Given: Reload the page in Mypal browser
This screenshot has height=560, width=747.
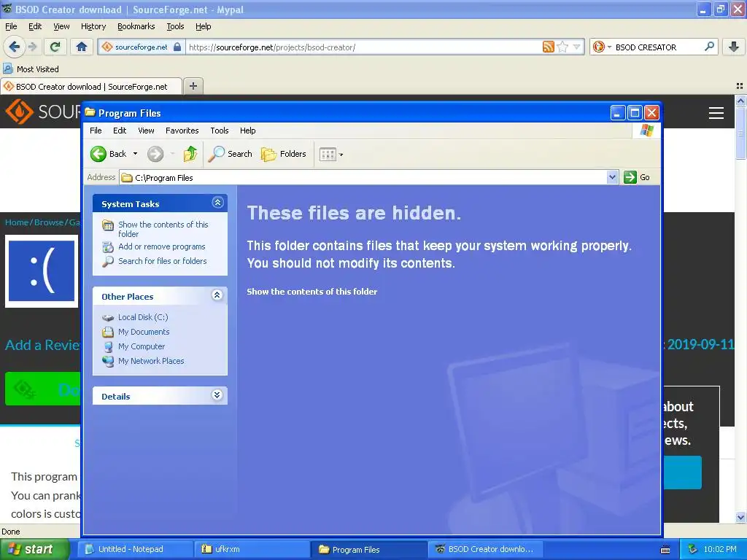Looking at the screenshot, I should click(55, 47).
